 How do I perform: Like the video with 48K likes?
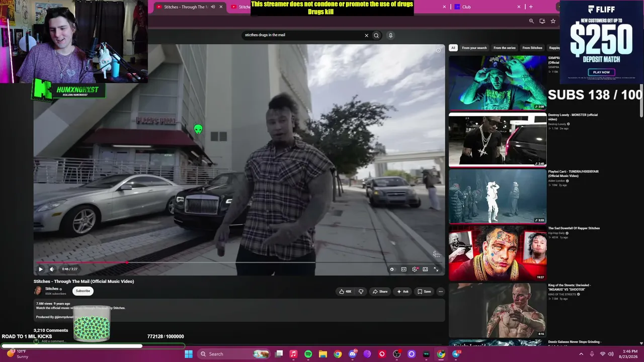pyautogui.click(x=345, y=292)
